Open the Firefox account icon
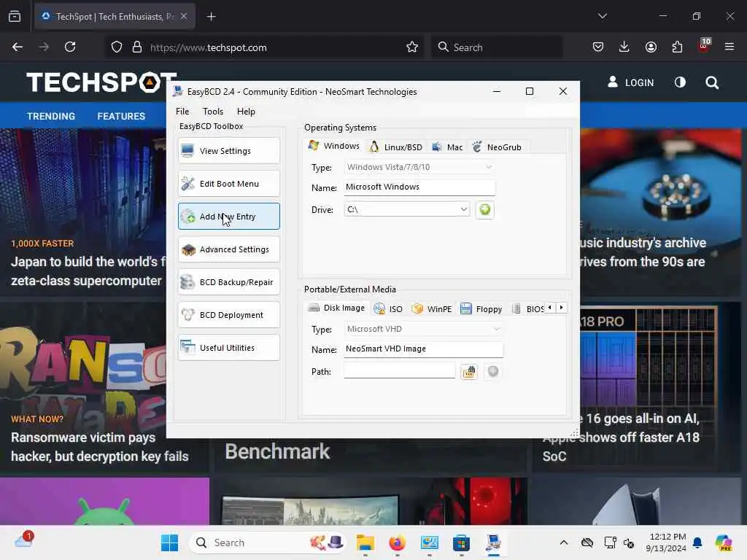 click(651, 47)
